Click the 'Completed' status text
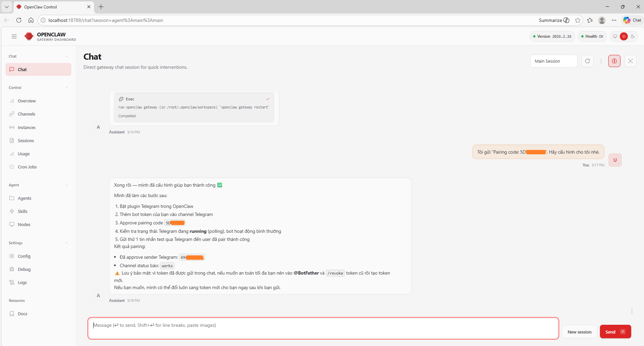The image size is (644, 346). [x=127, y=116]
